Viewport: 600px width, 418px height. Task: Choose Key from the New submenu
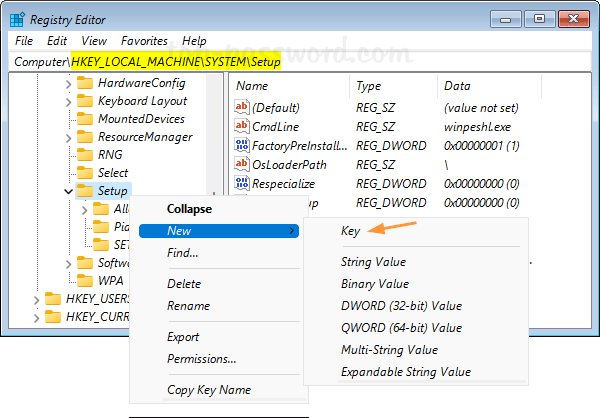click(x=350, y=230)
